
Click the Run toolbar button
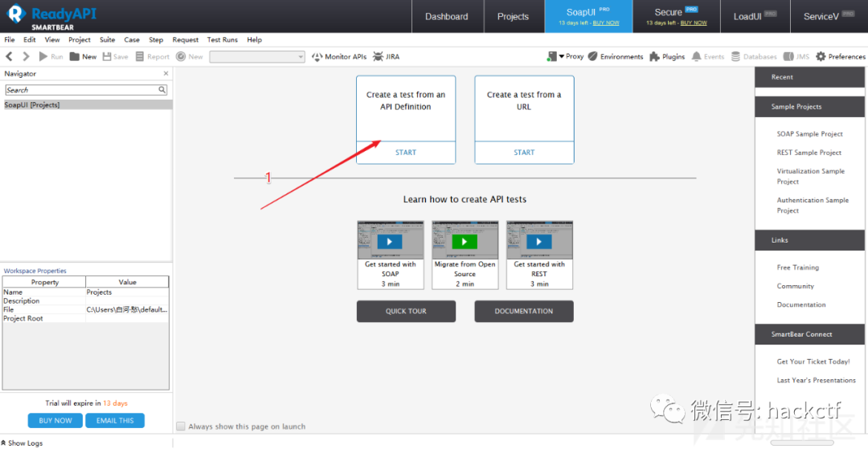51,56
